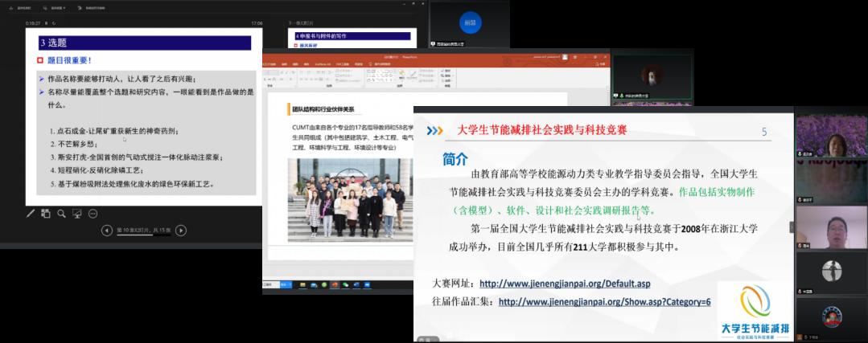
Task: Pause the presentation timer
Action: tap(47, 24)
